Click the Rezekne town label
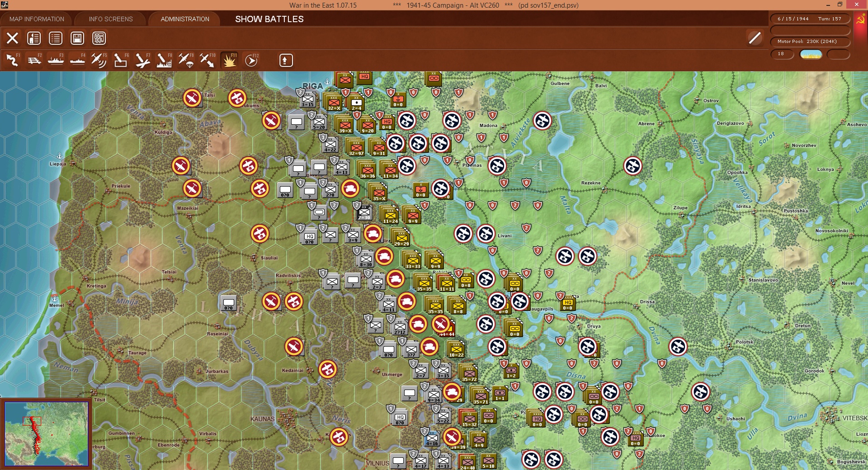868x470 pixels. (591, 183)
